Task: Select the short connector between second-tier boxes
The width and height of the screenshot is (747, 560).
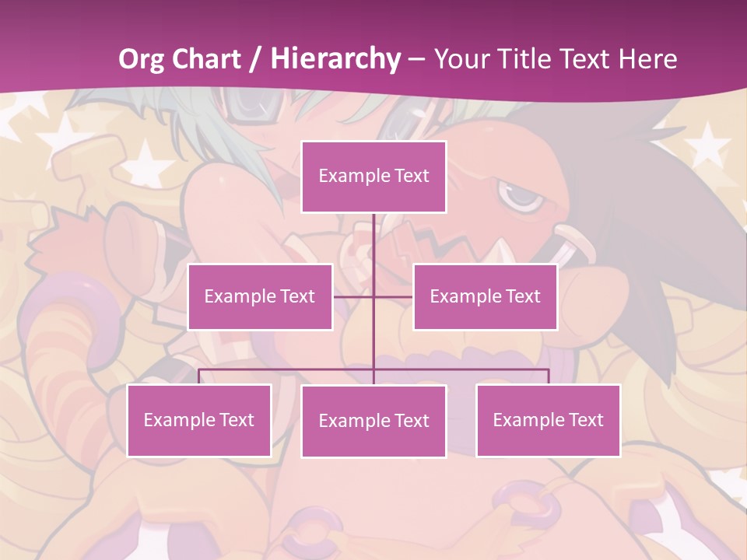Action: (373, 297)
